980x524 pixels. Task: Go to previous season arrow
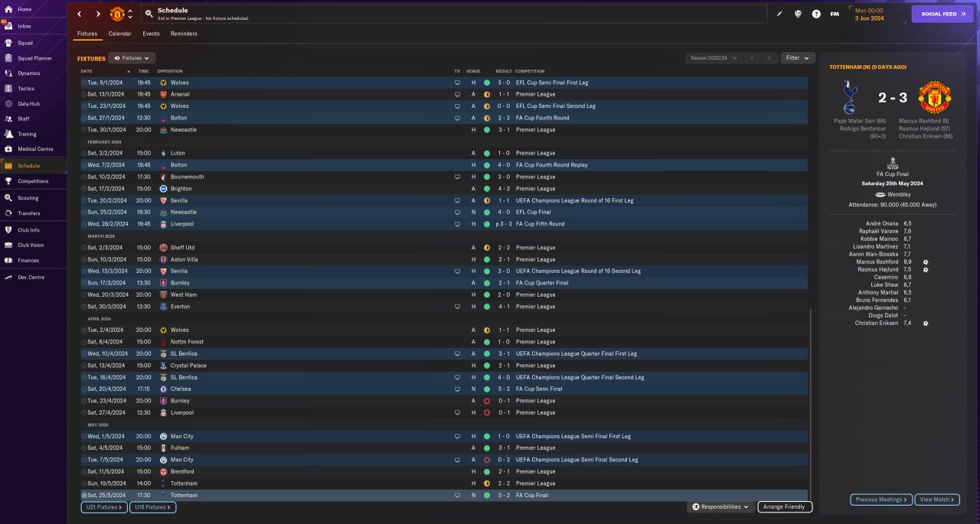point(752,58)
